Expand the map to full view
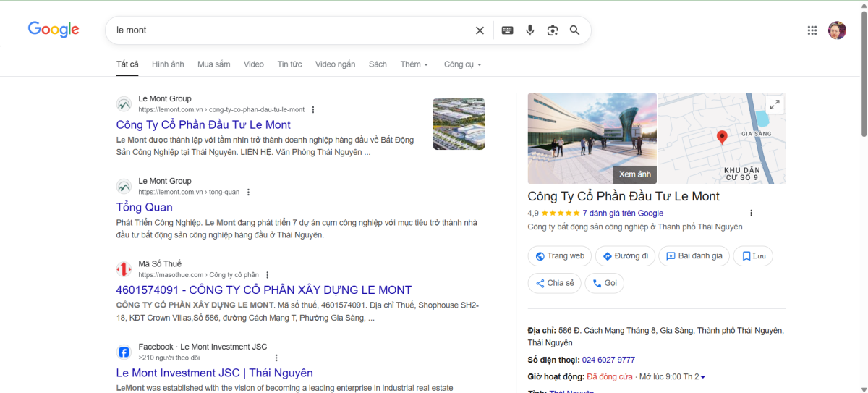 [775, 105]
